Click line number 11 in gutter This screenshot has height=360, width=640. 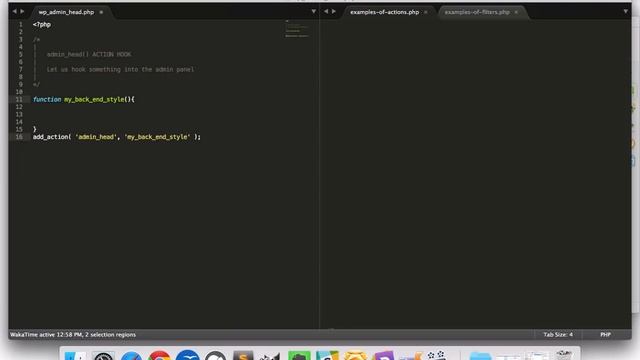[19, 99]
